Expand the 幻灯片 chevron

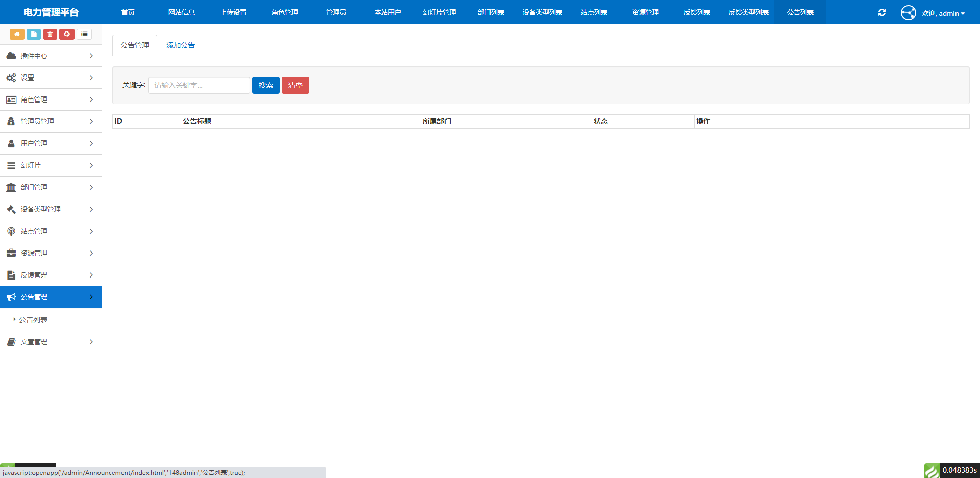[x=91, y=165]
